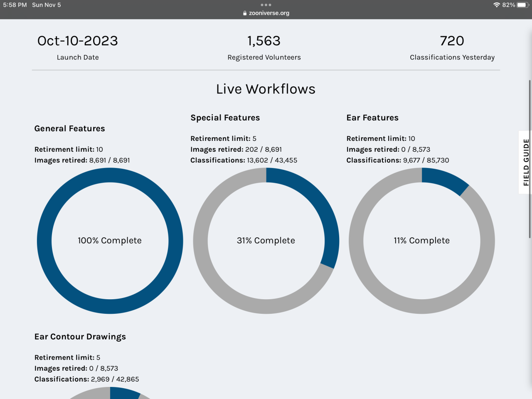Open the three-dot multitasking menu
The image size is (532, 399).
click(266, 5)
